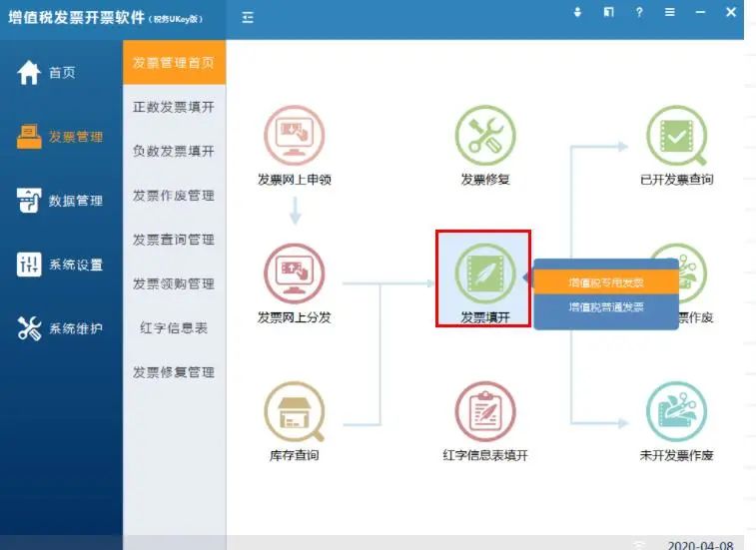Select 发票领购管理 submenu item
This screenshot has width=756, height=550.
click(174, 283)
